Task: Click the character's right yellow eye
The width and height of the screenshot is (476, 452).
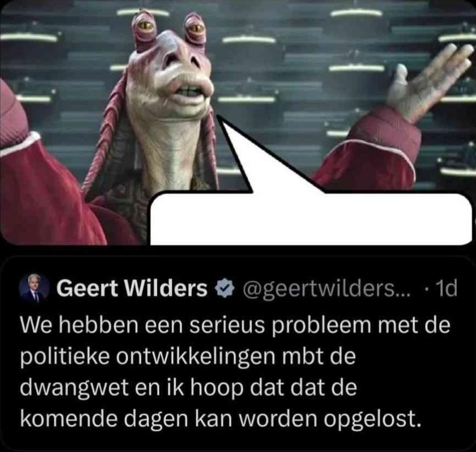Action: click(196, 28)
